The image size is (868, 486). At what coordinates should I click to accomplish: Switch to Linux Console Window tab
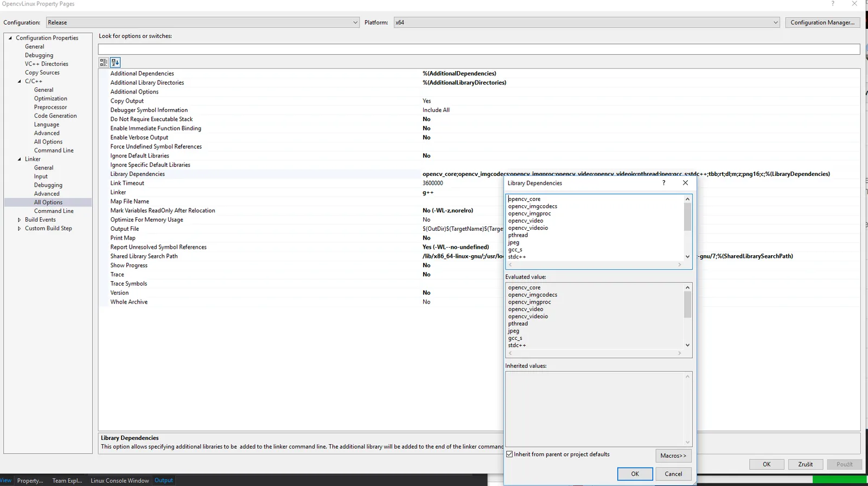coord(119,481)
